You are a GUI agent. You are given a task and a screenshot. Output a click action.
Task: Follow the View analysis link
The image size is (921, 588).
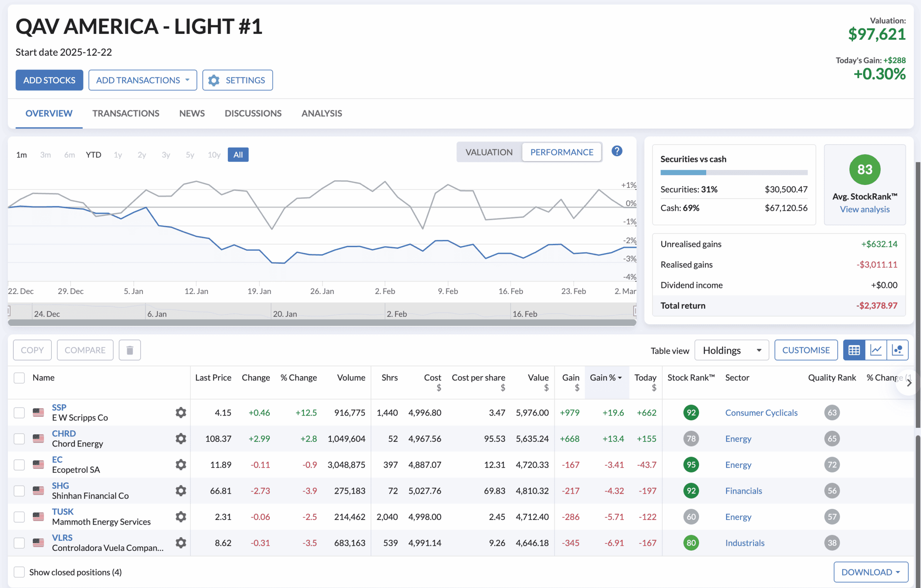pos(865,209)
